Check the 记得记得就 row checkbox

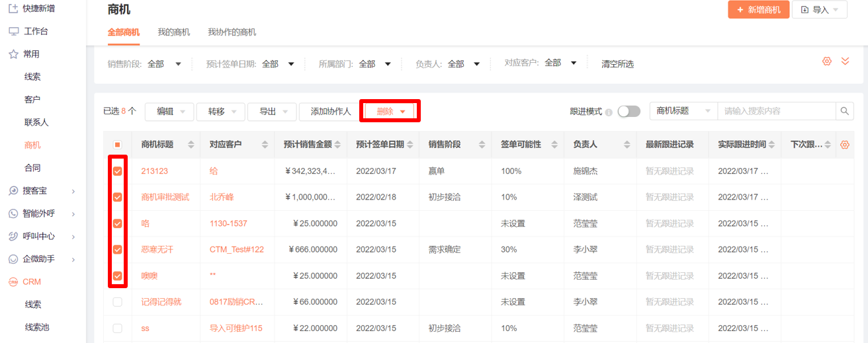click(x=118, y=302)
